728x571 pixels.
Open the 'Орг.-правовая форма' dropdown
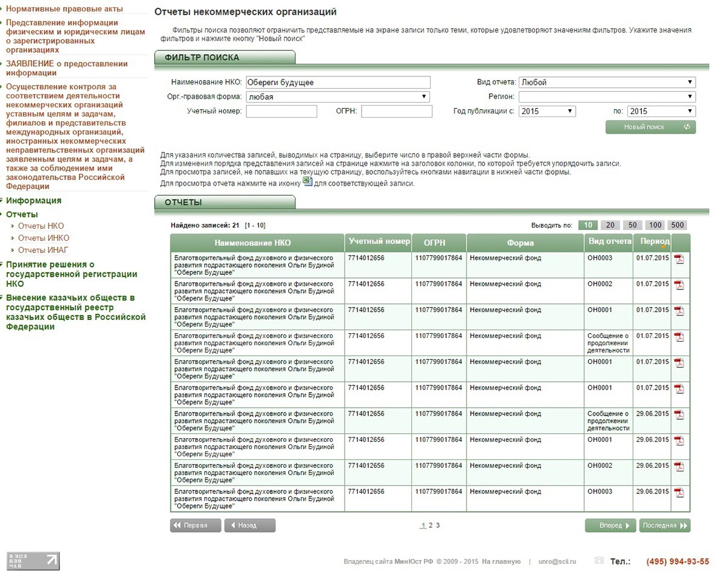click(337, 97)
